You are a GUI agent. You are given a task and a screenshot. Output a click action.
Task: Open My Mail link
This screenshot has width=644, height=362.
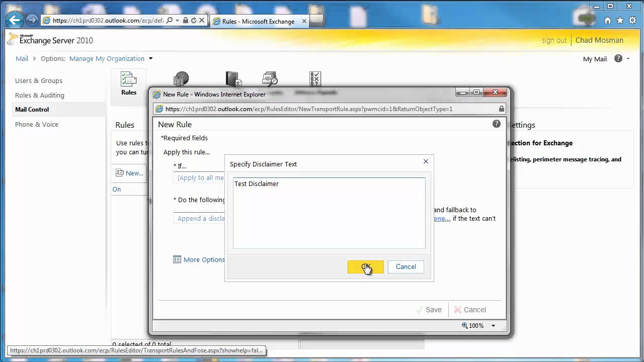pyautogui.click(x=595, y=59)
